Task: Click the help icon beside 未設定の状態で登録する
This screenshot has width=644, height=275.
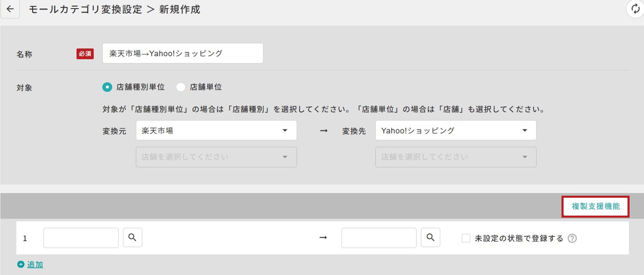Action: [x=572, y=238]
